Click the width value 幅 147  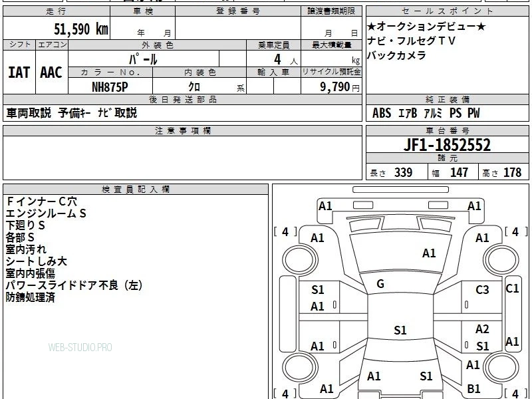coord(450,172)
